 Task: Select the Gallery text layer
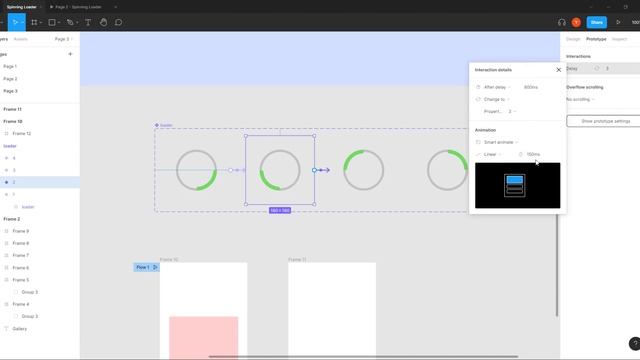tap(20, 329)
